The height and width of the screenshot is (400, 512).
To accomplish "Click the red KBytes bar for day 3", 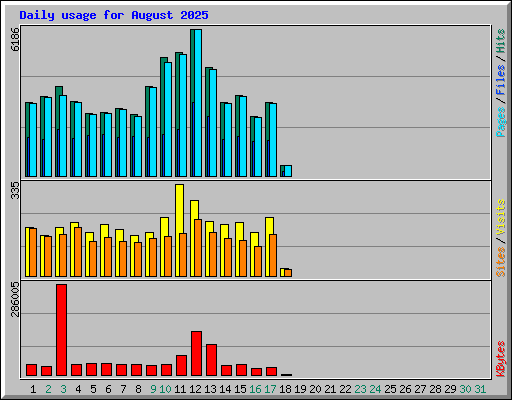I will click(x=61, y=330).
